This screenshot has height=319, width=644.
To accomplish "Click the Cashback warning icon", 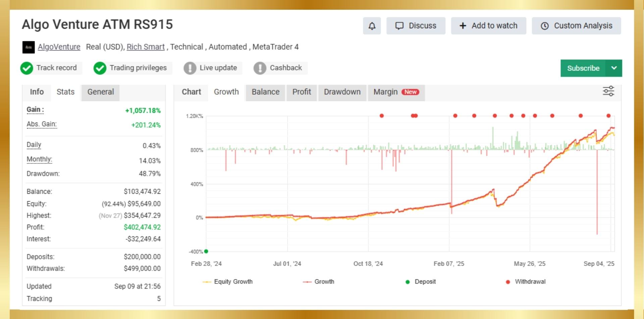I will pyautogui.click(x=260, y=68).
